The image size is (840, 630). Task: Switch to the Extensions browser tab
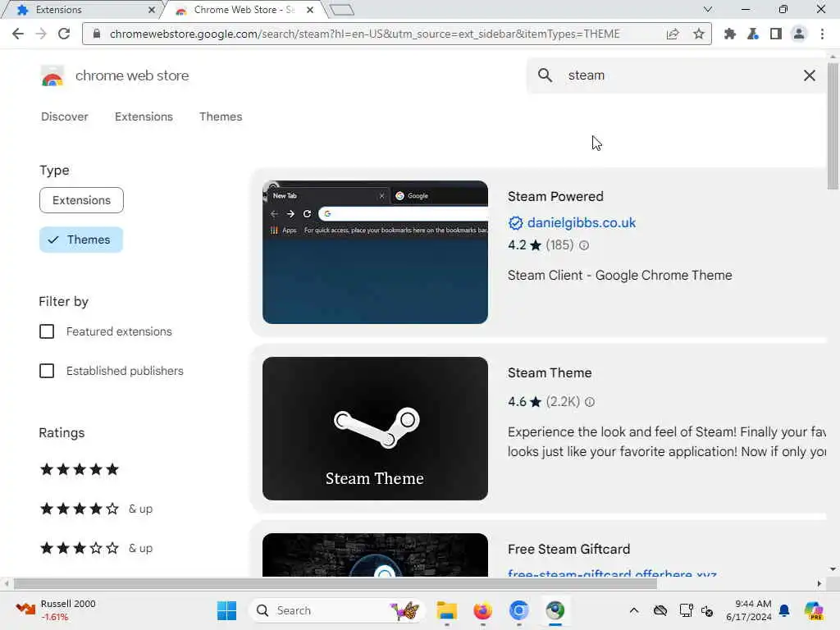click(x=80, y=10)
